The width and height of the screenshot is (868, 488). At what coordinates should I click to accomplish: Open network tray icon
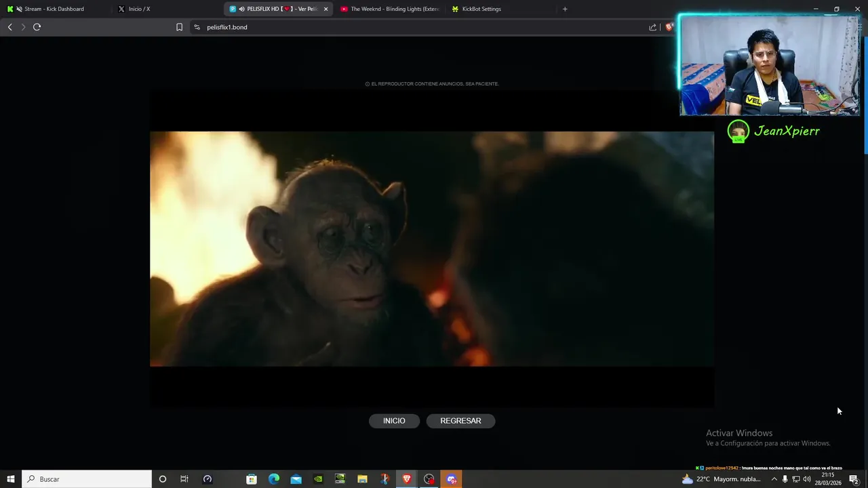tap(796, 479)
